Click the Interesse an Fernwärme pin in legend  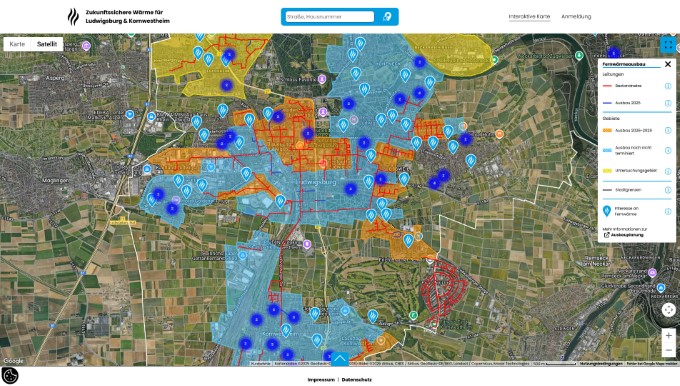[x=607, y=211]
